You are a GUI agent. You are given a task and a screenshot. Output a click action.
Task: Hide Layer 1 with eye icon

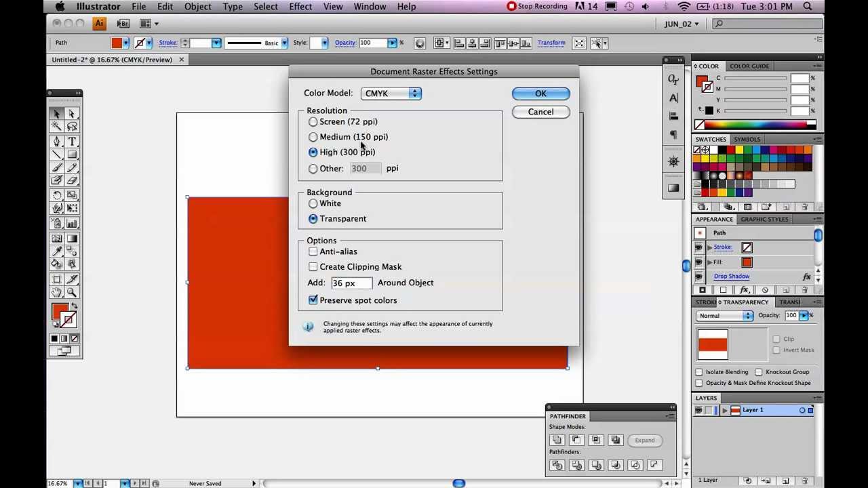click(x=698, y=410)
